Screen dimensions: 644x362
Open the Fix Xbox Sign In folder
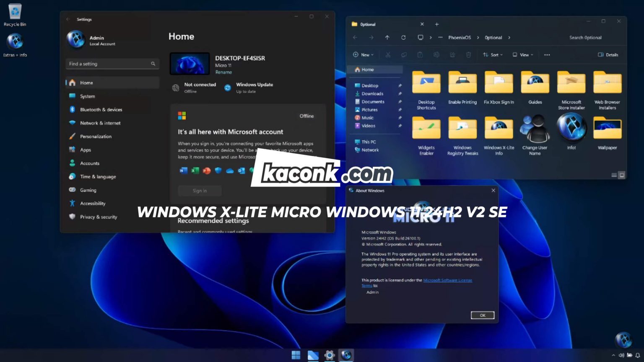[499, 88]
